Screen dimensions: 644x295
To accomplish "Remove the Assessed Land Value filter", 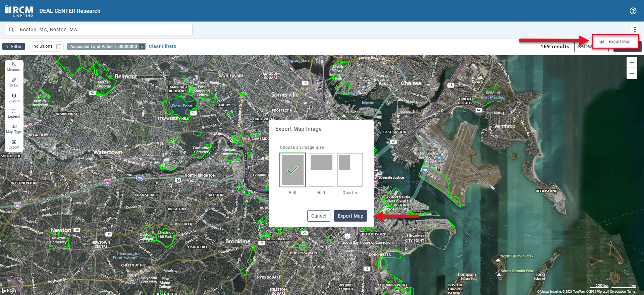I will pos(142,47).
